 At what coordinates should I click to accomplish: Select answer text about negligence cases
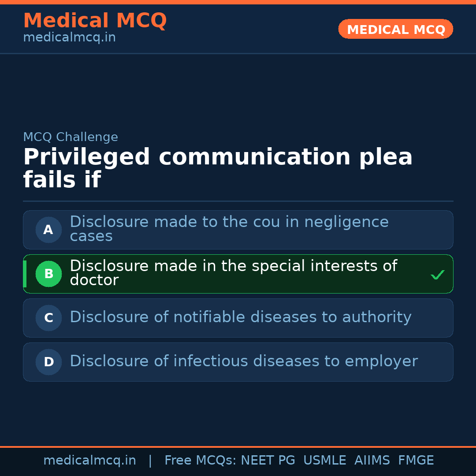(x=229, y=229)
